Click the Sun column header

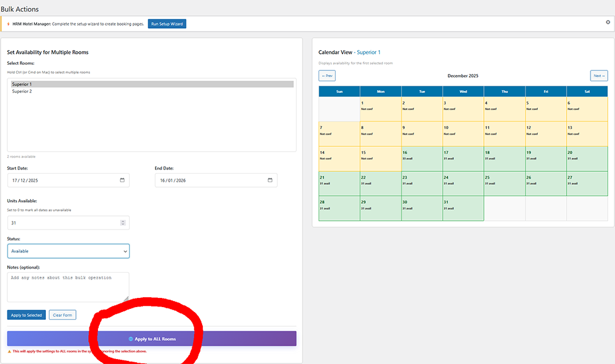[339, 91]
